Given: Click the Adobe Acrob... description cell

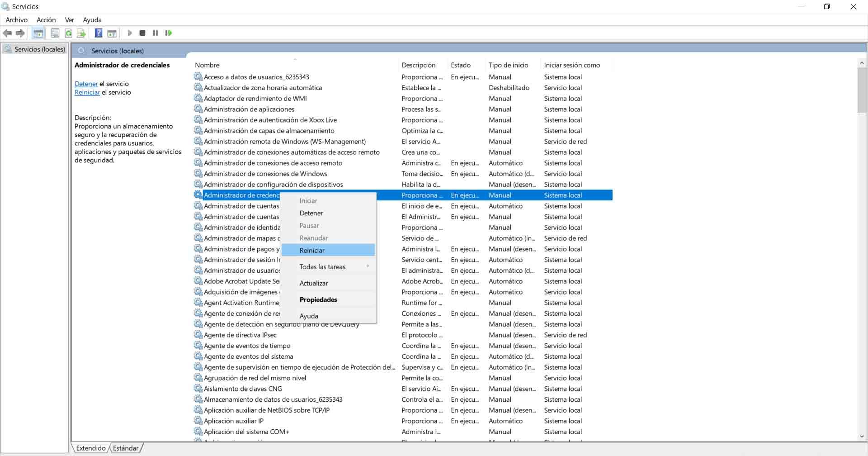Looking at the screenshot, I should [423, 281].
